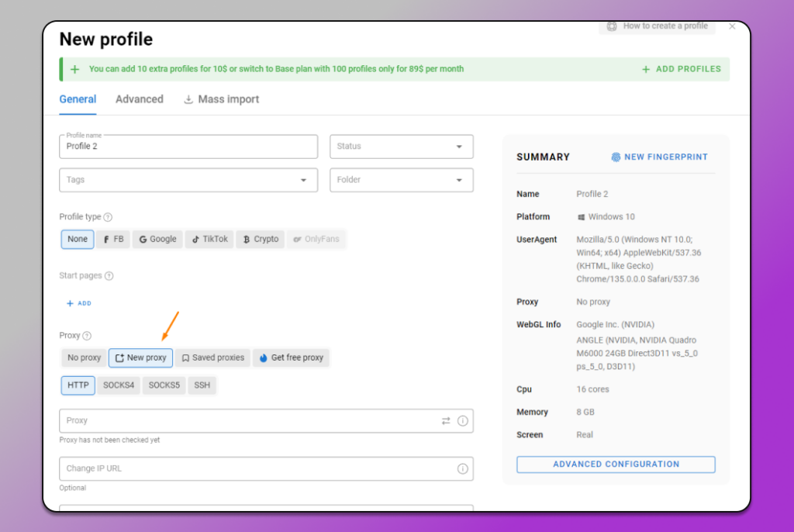Click inside the Profile name field

coord(188,146)
